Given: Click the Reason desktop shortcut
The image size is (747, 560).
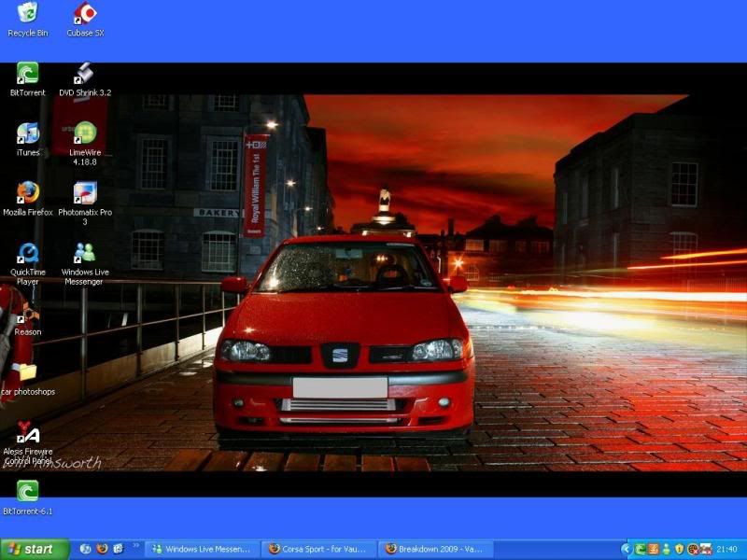Looking at the screenshot, I should click(x=28, y=314).
